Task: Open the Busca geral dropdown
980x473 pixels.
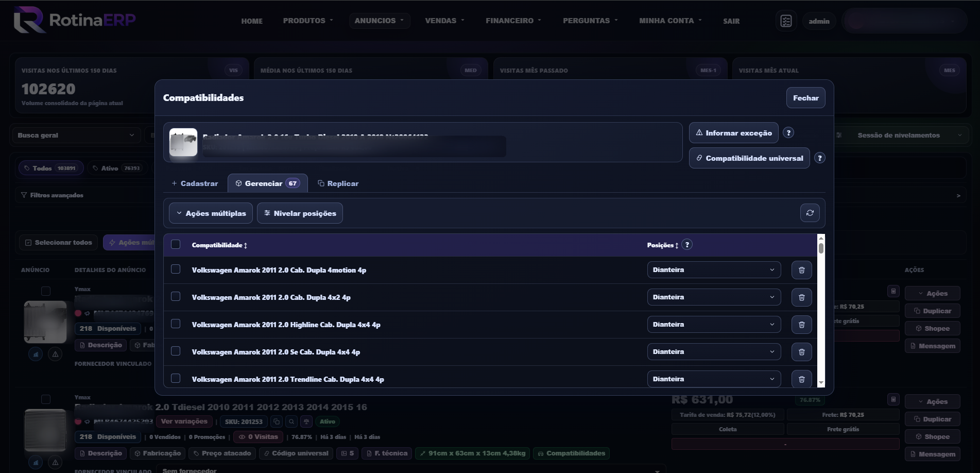Action: tap(76, 135)
